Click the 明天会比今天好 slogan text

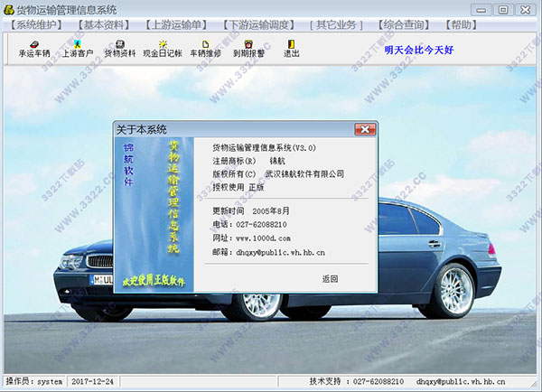click(419, 50)
